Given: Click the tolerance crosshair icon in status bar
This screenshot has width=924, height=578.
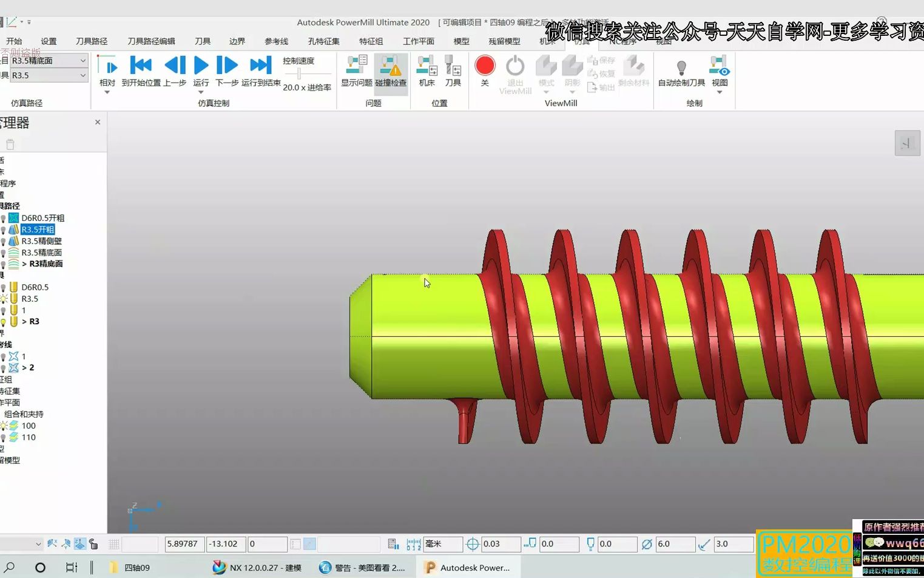Looking at the screenshot, I should click(473, 544).
